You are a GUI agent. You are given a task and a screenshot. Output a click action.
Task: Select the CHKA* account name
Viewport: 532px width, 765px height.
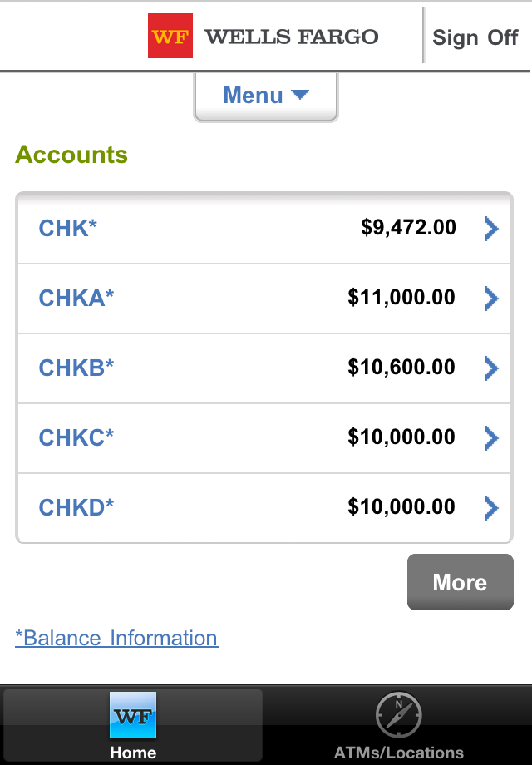[76, 298]
